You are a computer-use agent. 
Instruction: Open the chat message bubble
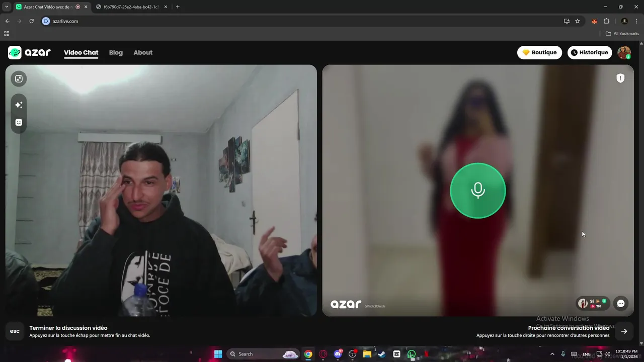point(621,303)
